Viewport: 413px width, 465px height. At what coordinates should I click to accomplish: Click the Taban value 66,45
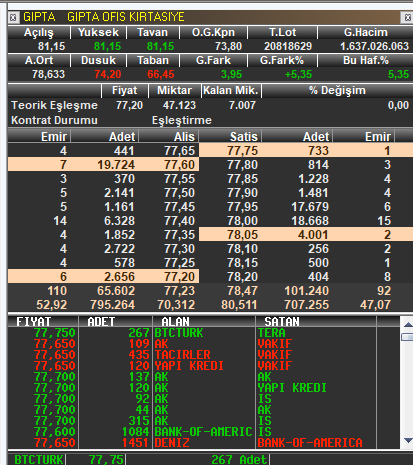pyautogui.click(x=161, y=74)
